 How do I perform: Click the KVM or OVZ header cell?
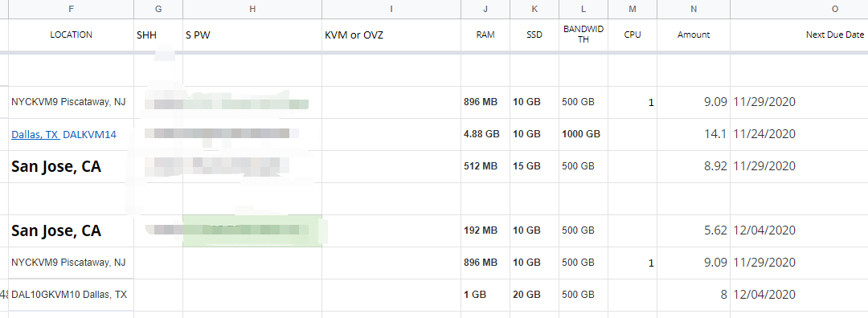(x=391, y=35)
